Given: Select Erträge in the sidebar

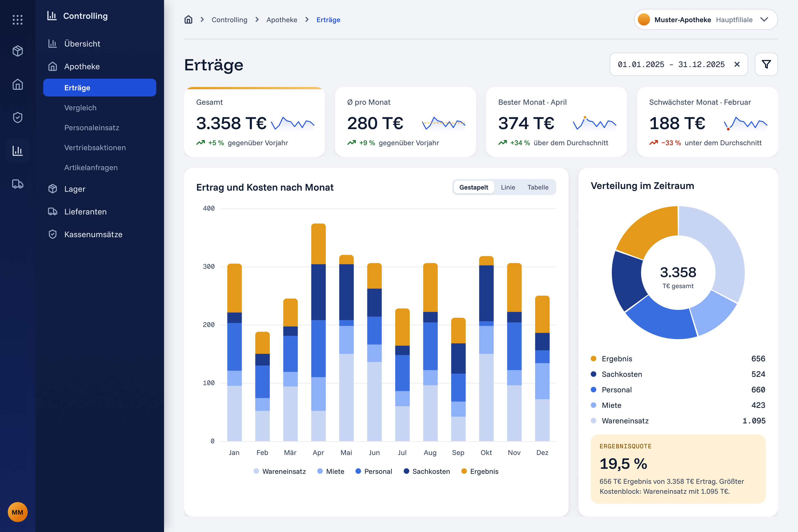Looking at the screenshot, I should point(100,88).
